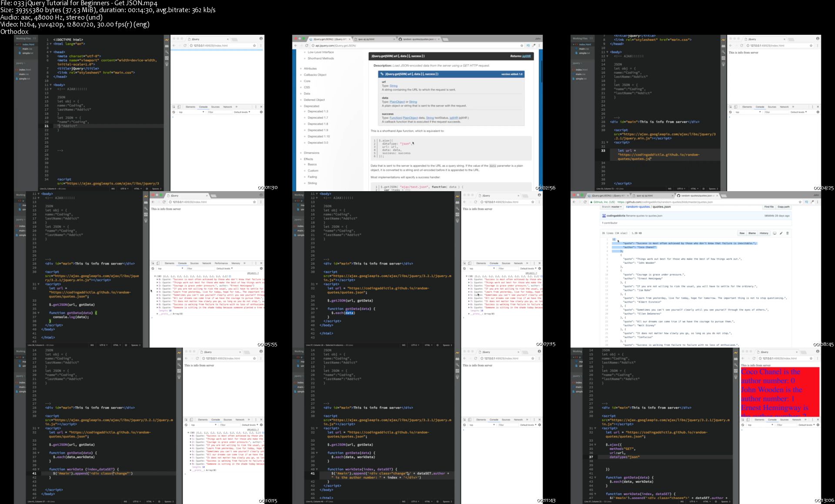Bookmark star icon in 00:01:30 browser
Image resolution: width=835 pixels, height=504 pixels.
click(x=254, y=45)
